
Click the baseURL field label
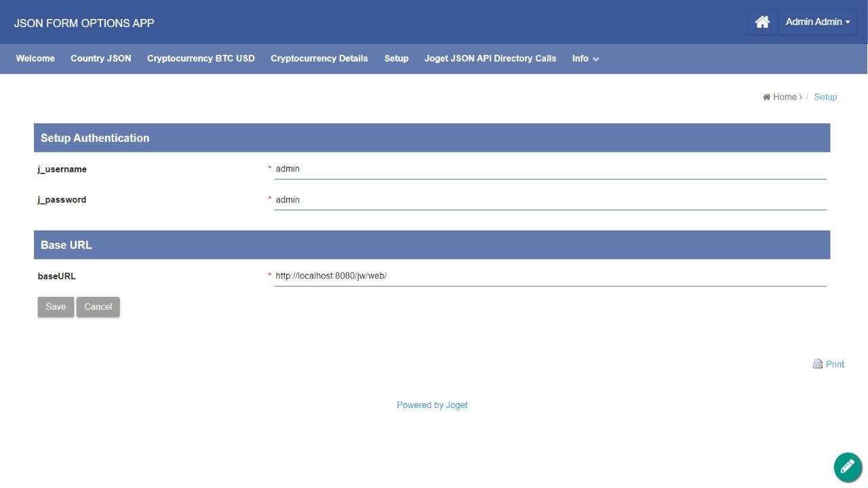pos(57,277)
